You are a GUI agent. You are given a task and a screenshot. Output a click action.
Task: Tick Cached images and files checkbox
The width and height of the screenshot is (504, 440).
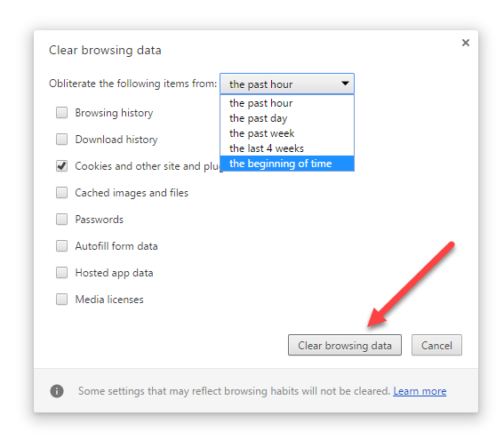[61, 193]
